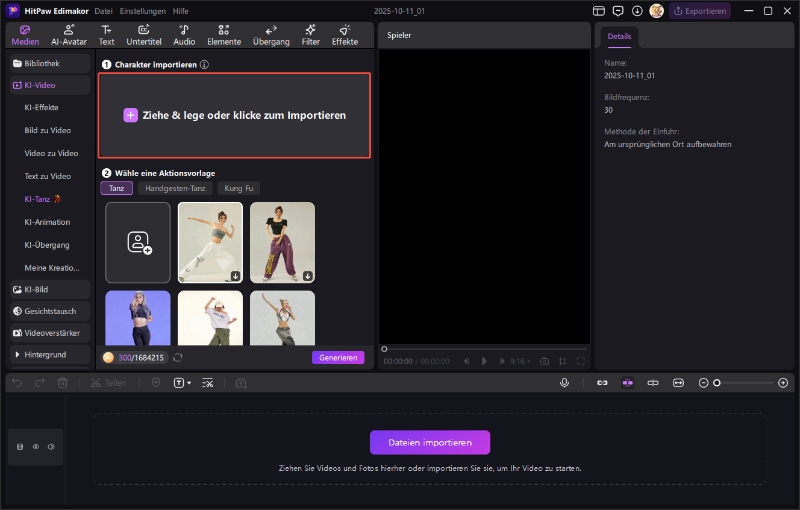
Task: Mute the timeline track audio
Action: pyautogui.click(x=50, y=447)
